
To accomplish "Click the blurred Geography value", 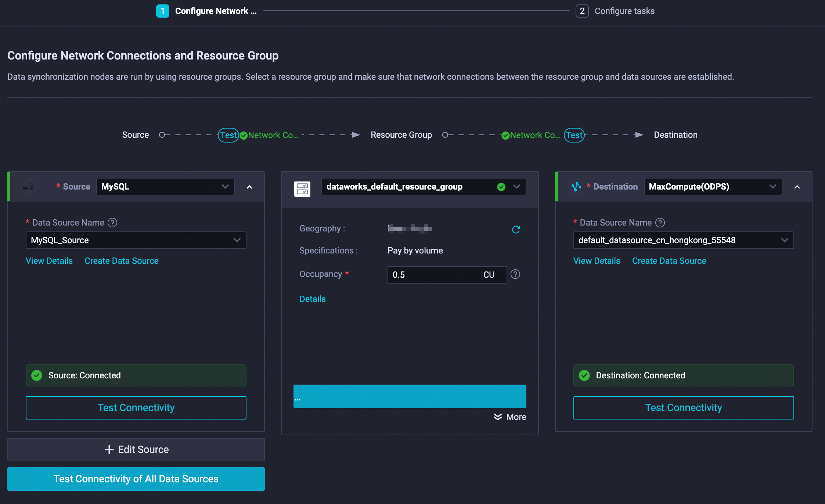I will (x=410, y=228).
